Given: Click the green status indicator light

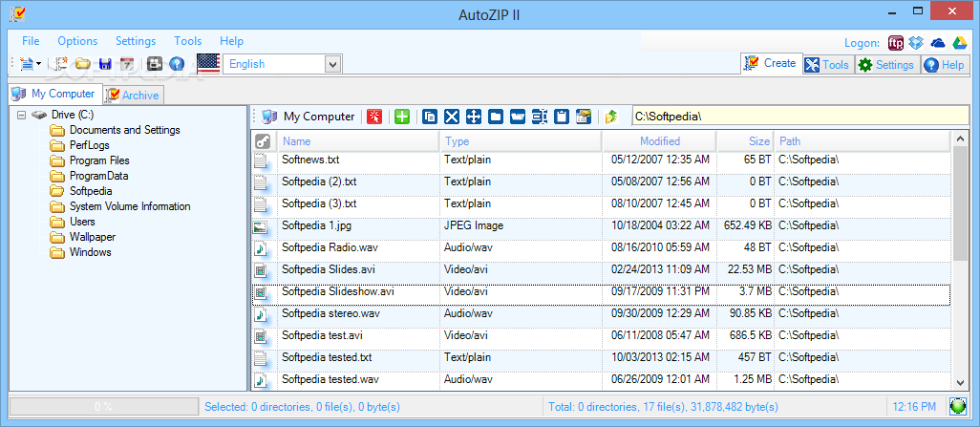Looking at the screenshot, I should [957, 407].
